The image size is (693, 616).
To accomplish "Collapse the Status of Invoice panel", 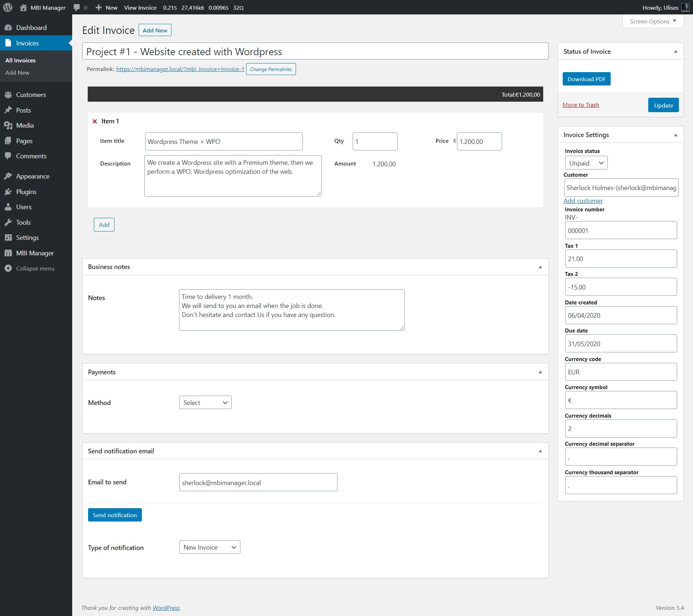I will pyautogui.click(x=675, y=52).
